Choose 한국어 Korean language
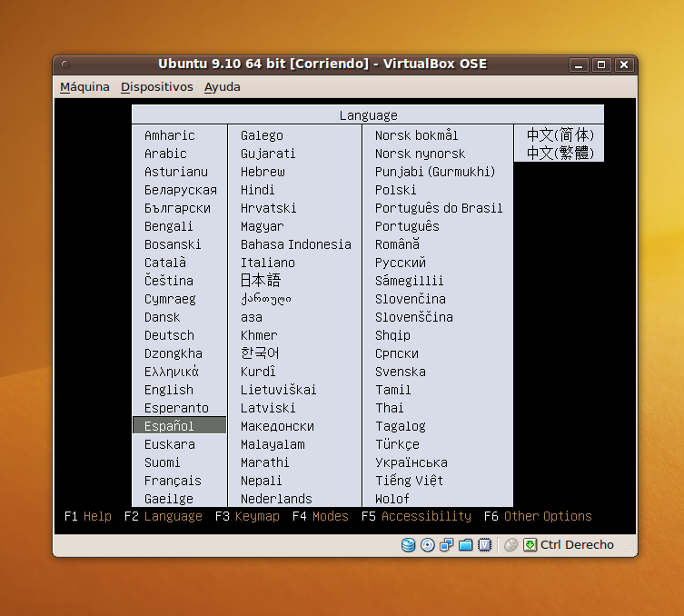 (x=260, y=353)
